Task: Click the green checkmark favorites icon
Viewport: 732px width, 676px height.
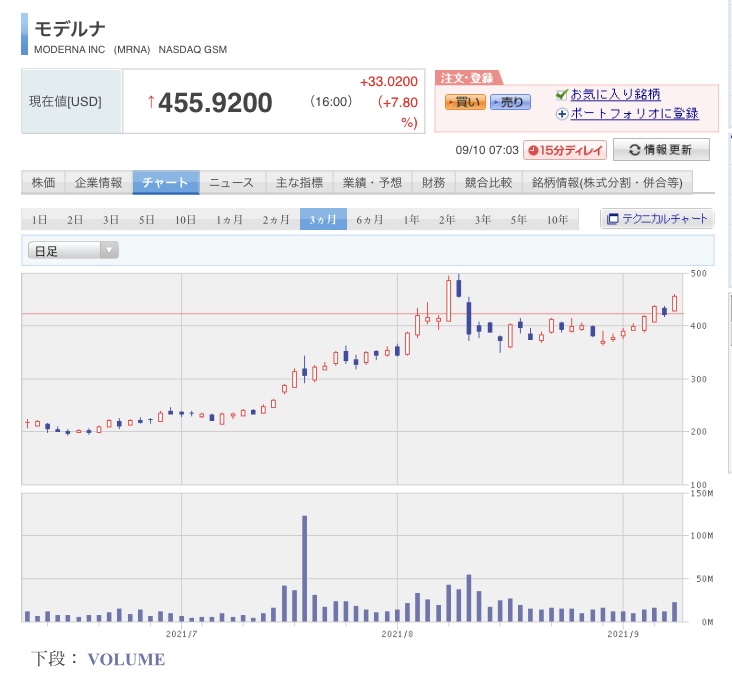Action: tap(562, 94)
